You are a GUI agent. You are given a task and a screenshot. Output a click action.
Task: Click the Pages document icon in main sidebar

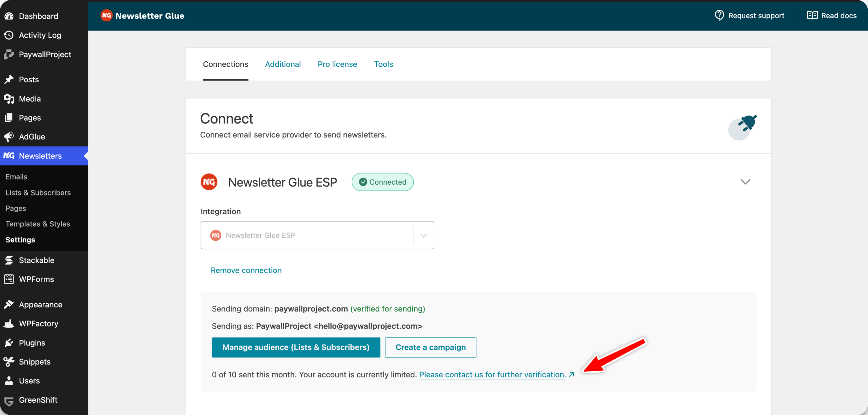[9, 118]
